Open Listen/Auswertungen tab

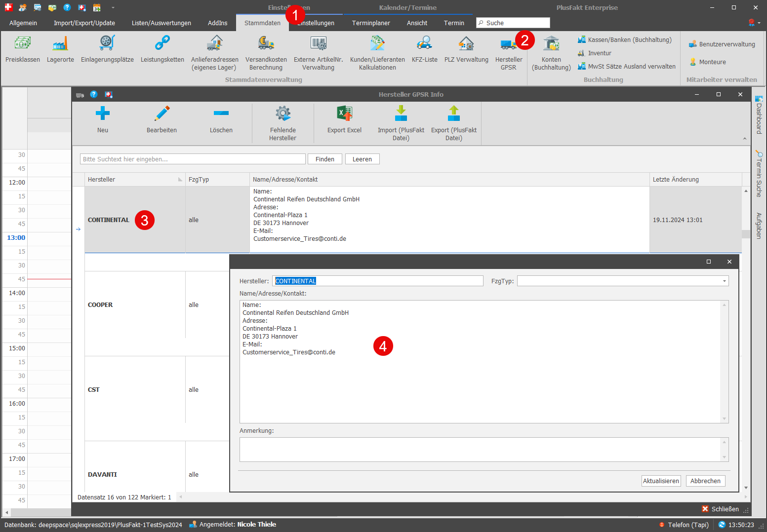tap(161, 23)
